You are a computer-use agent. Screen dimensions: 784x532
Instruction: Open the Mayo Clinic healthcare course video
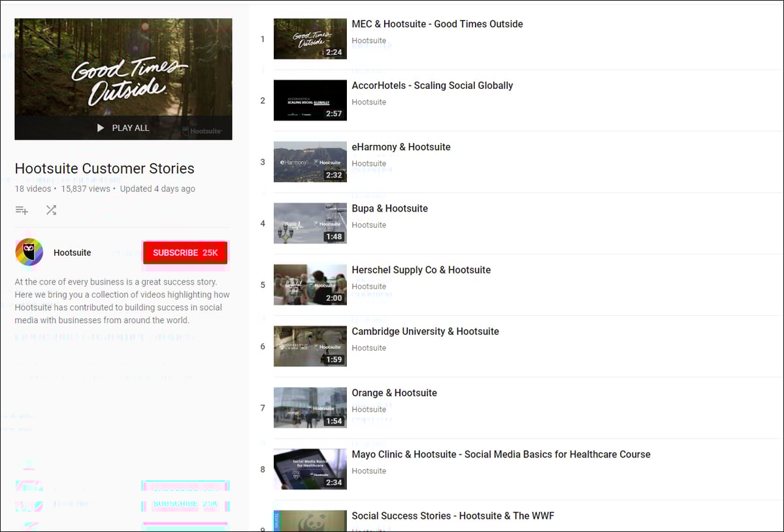(500, 454)
